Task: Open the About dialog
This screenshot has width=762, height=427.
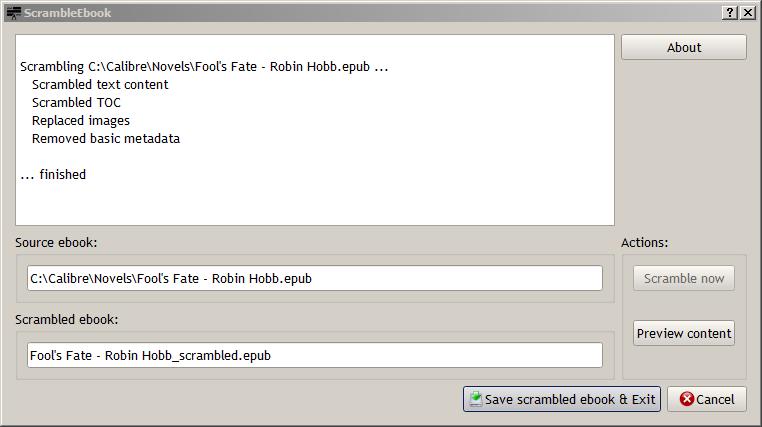Action: coord(684,47)
